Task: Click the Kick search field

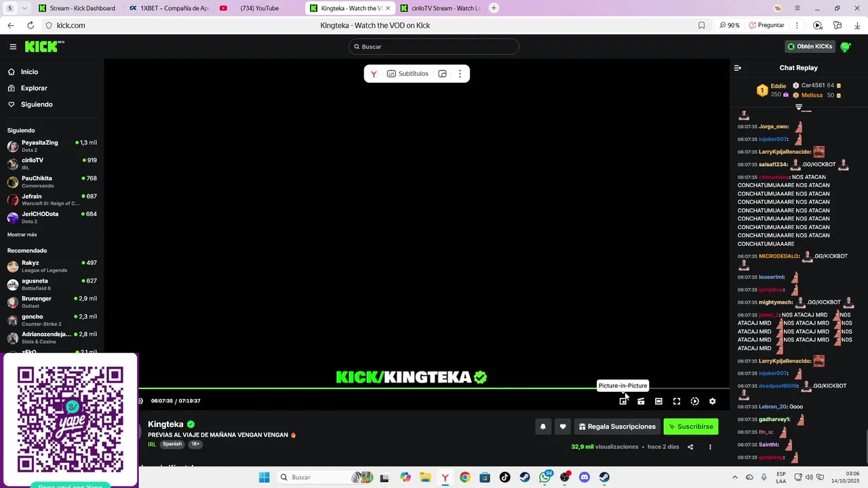Action: (x=434, y=47)
